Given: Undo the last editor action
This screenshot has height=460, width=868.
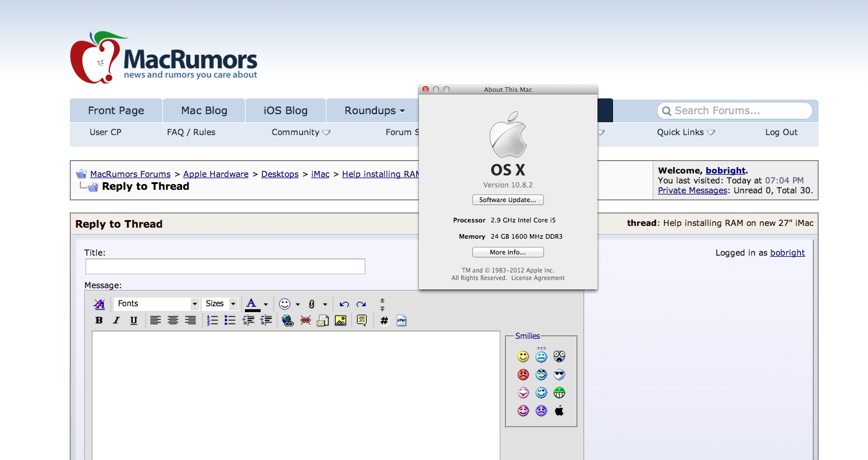Looking at the screenshot, I should (344, 304).
